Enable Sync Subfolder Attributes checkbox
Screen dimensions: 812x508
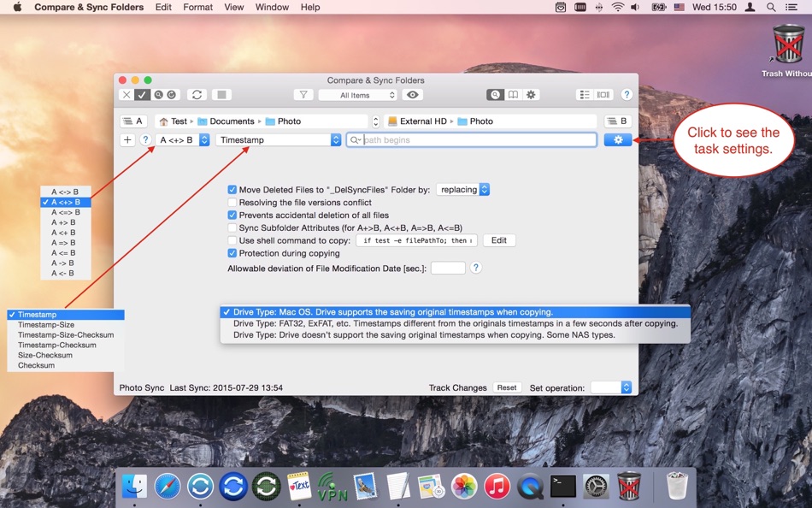tap(232, 228)
